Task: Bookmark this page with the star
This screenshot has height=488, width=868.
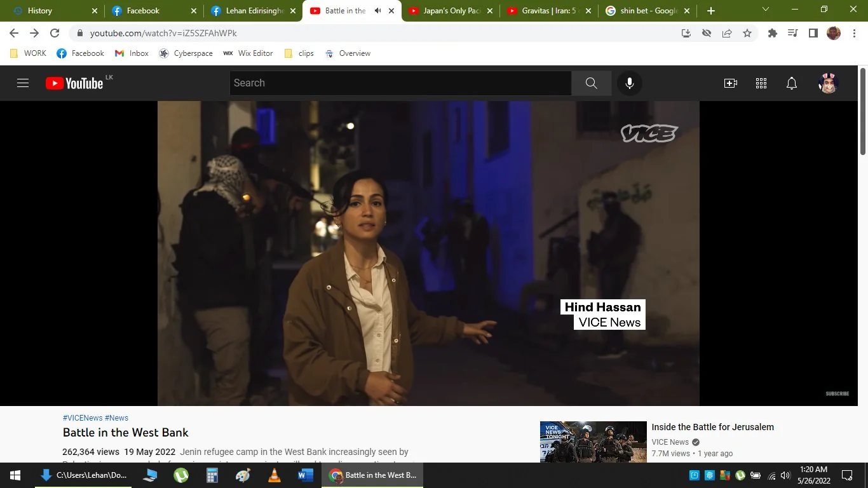Action: click(x=747, y=33)
